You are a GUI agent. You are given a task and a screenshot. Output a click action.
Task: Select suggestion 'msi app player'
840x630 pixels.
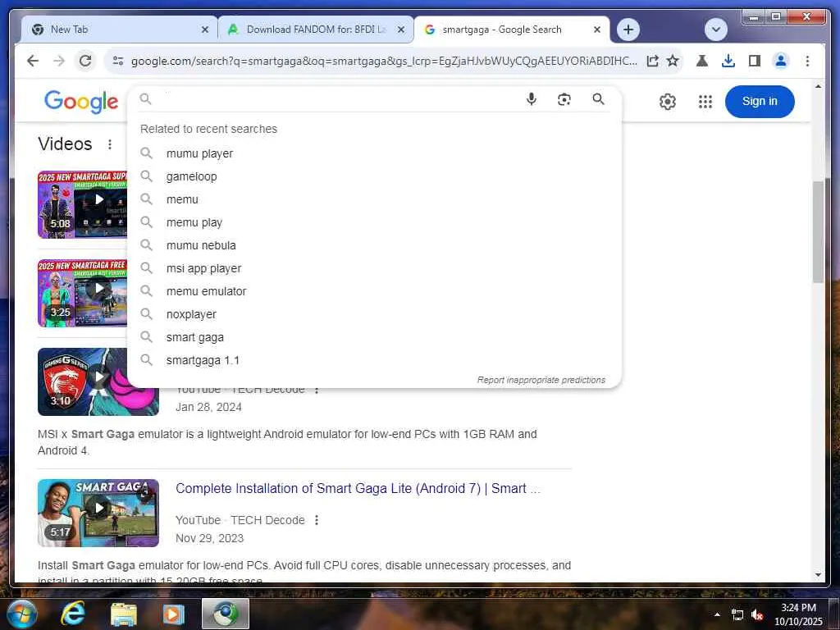374,268
